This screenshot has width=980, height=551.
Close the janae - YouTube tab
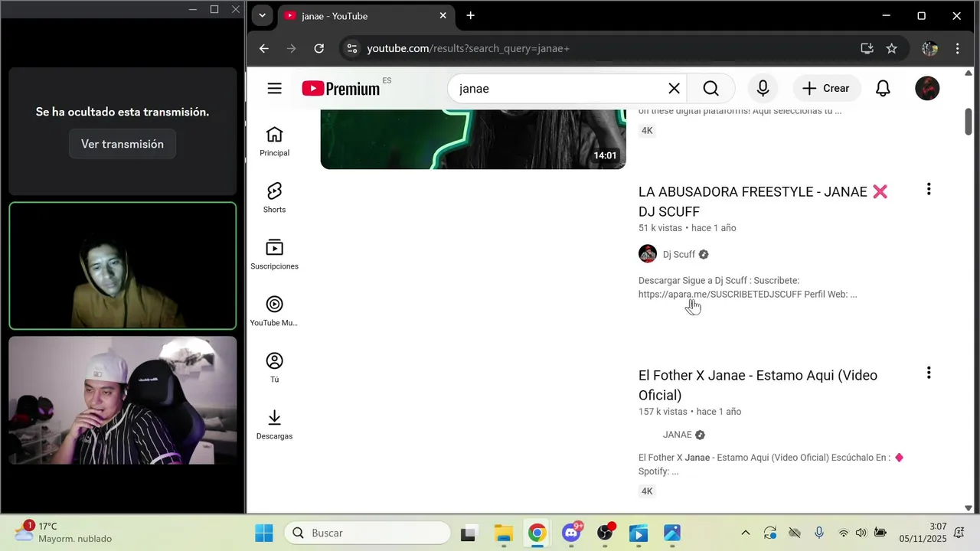pos(443,15)
